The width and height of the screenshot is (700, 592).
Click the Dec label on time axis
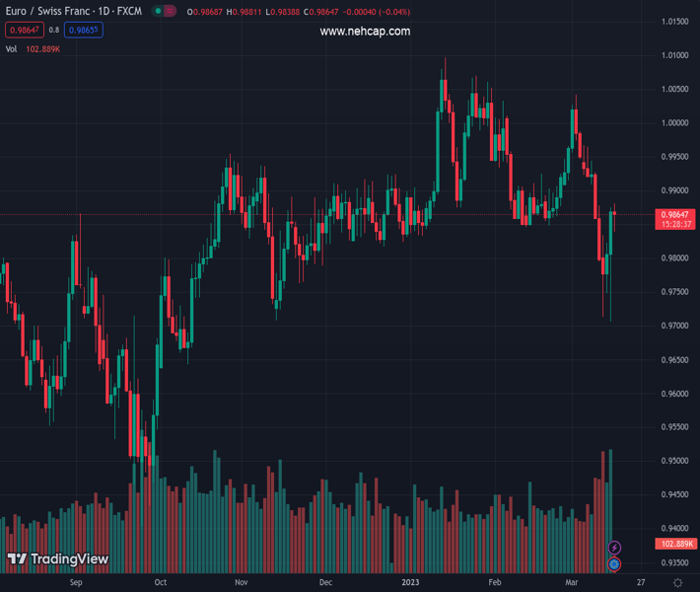[x=325, y=582]
